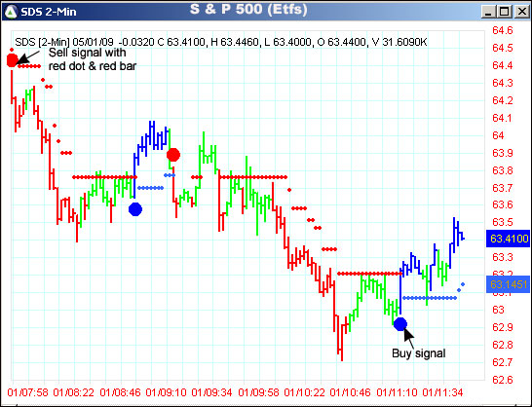
Task: Click the 64.1 price axis label
Action: tap(503, 118)
